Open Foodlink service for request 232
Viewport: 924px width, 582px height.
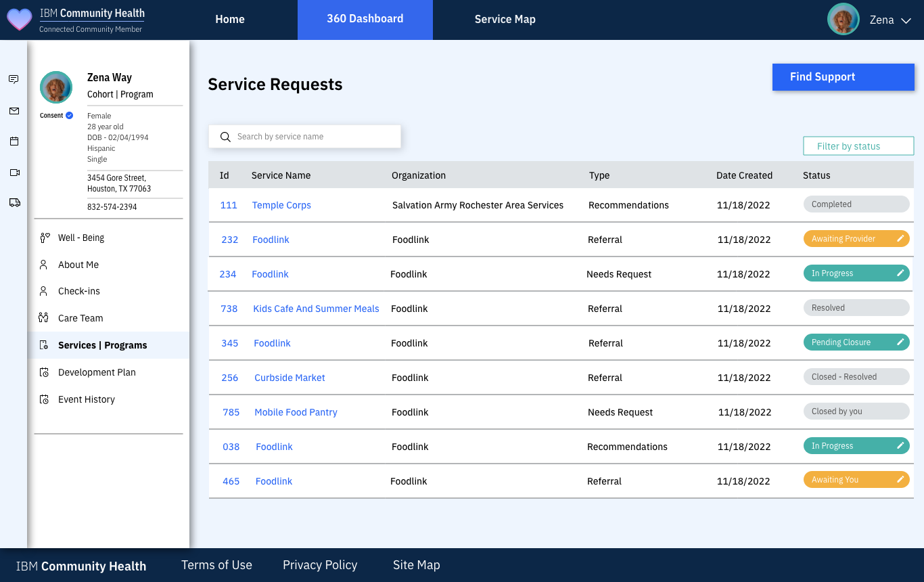tap(271, 240)
